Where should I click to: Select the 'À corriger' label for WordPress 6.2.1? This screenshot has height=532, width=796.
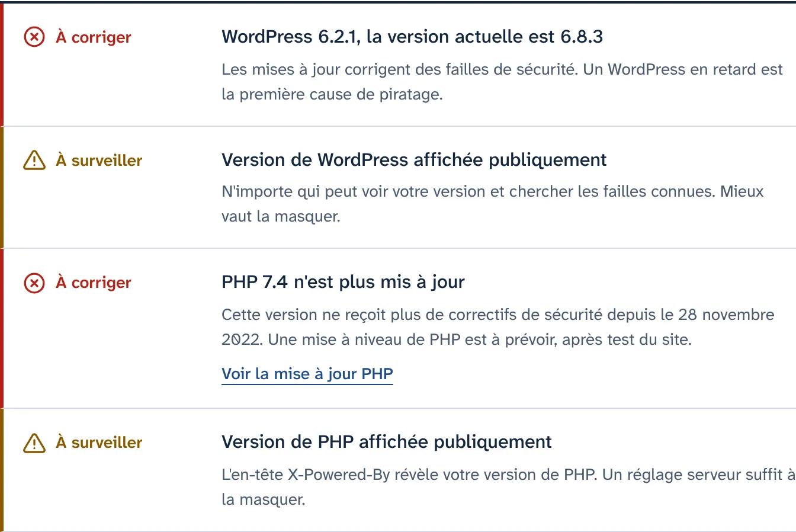point(94,37)
